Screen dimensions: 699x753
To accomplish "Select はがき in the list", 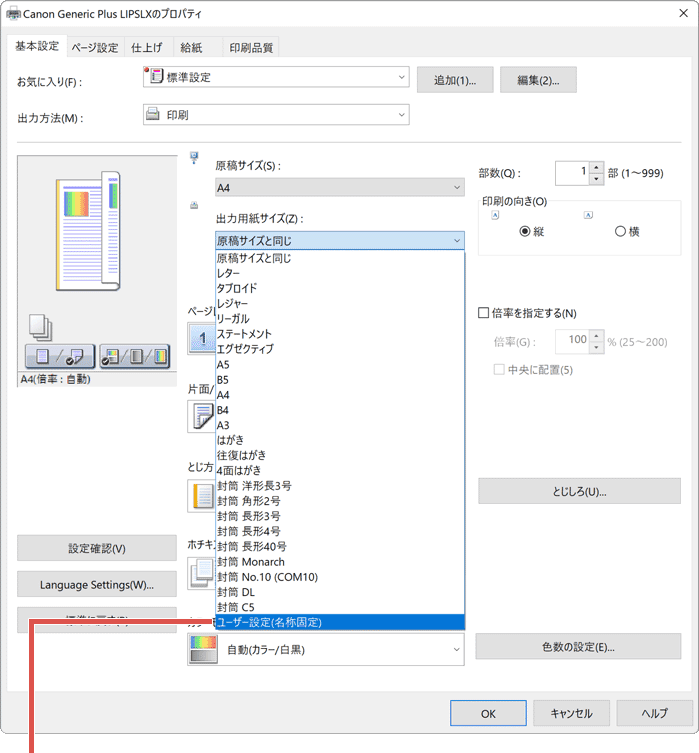I will click(340, 440).
